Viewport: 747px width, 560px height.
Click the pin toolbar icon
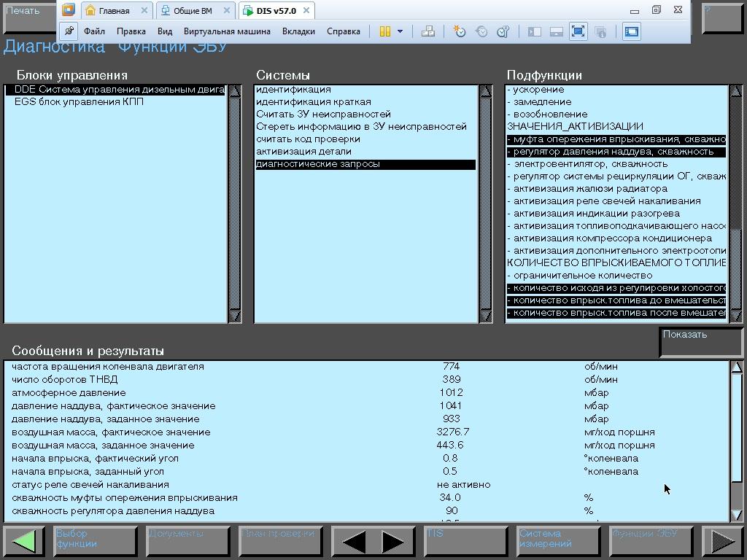[x=69, y=31]
